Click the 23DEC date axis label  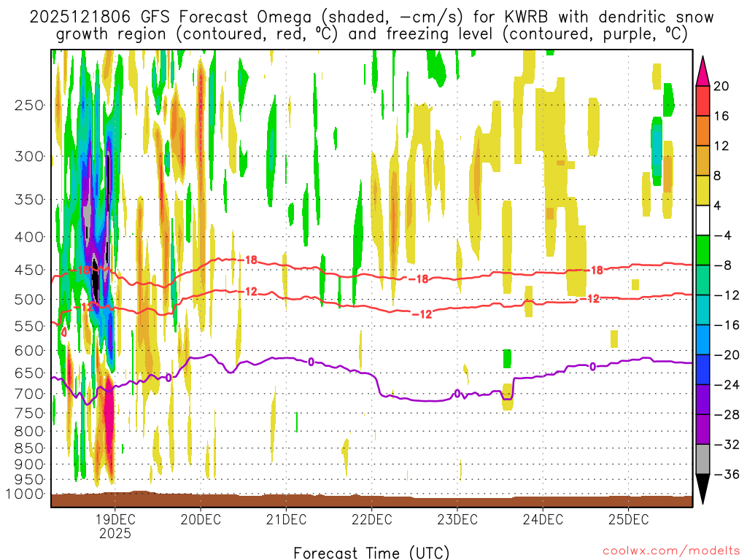pyautogui.click(x=457, y=519)
